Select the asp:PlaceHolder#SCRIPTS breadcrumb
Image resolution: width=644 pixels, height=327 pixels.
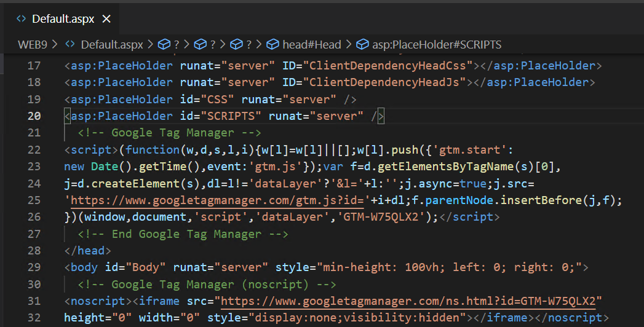[x=437, y=44]
